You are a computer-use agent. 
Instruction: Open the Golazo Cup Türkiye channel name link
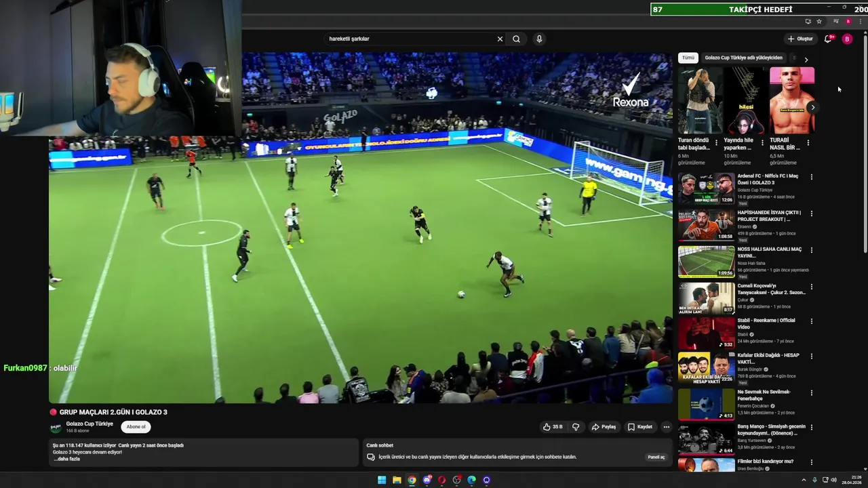pos(90,424)
